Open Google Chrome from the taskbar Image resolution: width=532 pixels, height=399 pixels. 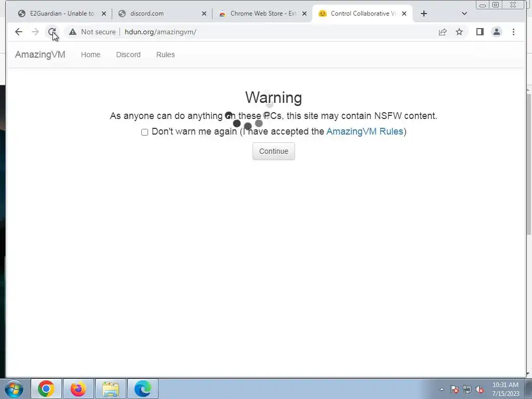pos(46,389)
